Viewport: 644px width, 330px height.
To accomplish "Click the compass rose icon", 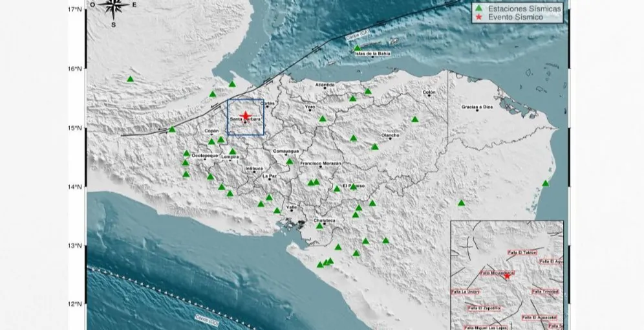I will [114, 8].
